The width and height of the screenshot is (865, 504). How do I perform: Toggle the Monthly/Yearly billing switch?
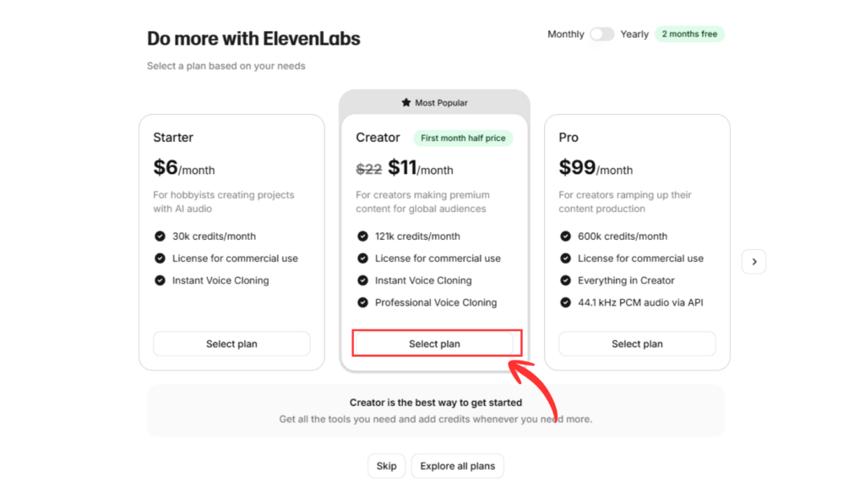601,34
